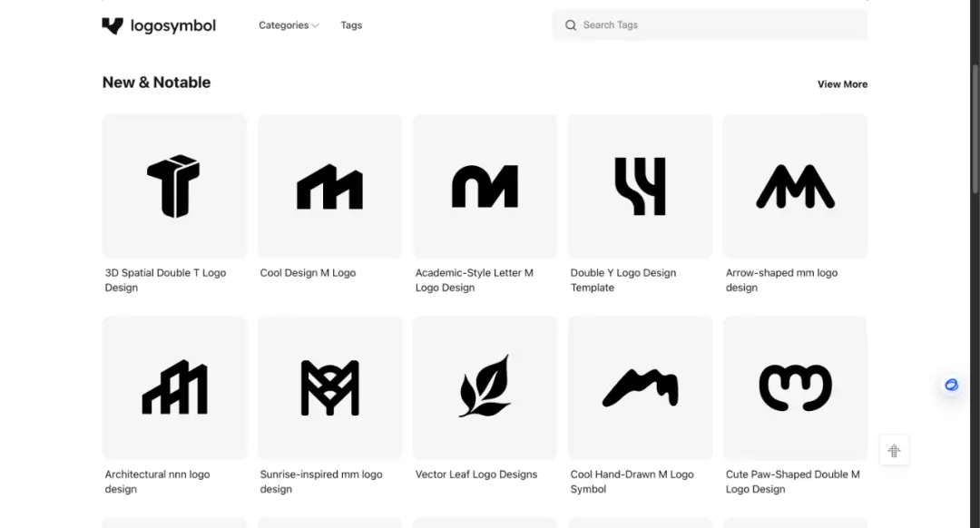Expand the Categories dropdown menu
This screenshot has height=528, width=980.
coord(289,25)
